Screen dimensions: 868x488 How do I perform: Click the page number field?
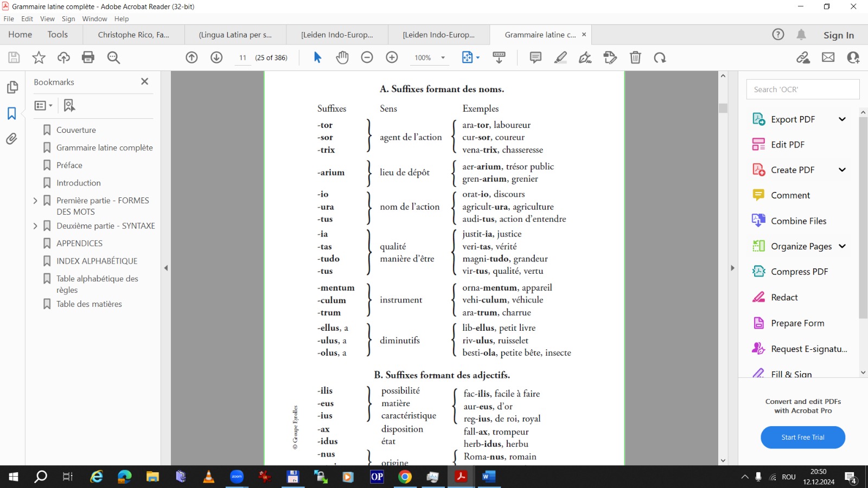(x=242, y=57)
